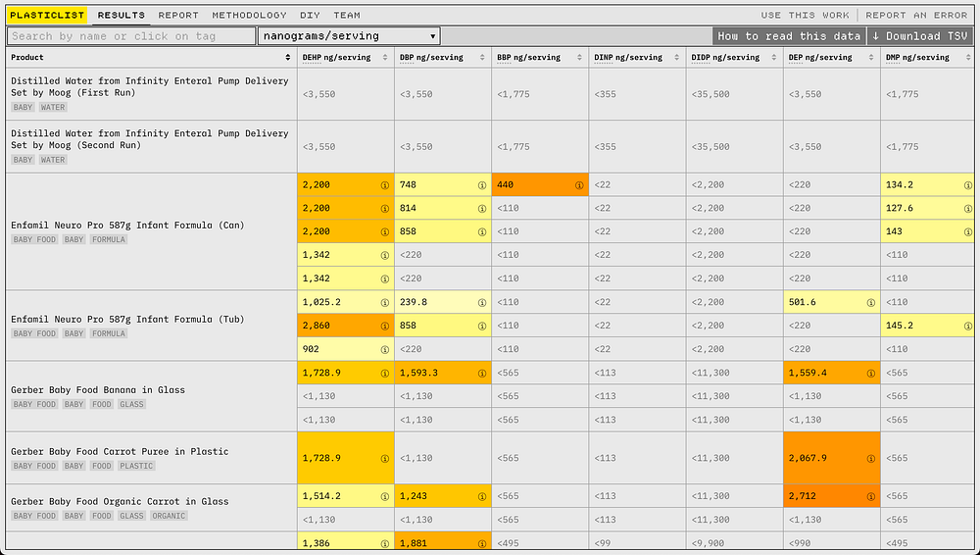The image size is (980, 555).
Task: Click info icon in DEHP 1,514.2 cell
Action: pos(385,496)
